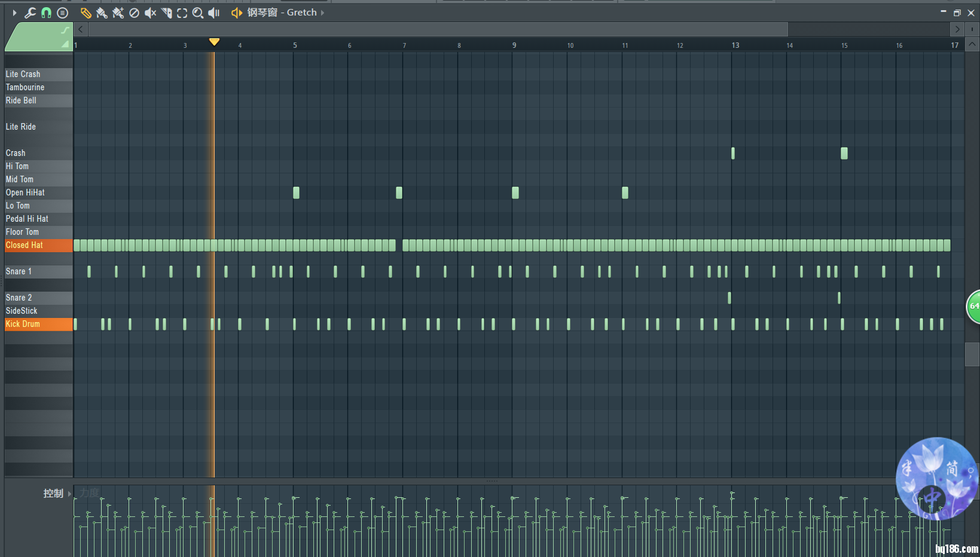This screenshot has width=980, height=557.
Task: Click the green 64 circular badge
Action: tap(974, 306)
